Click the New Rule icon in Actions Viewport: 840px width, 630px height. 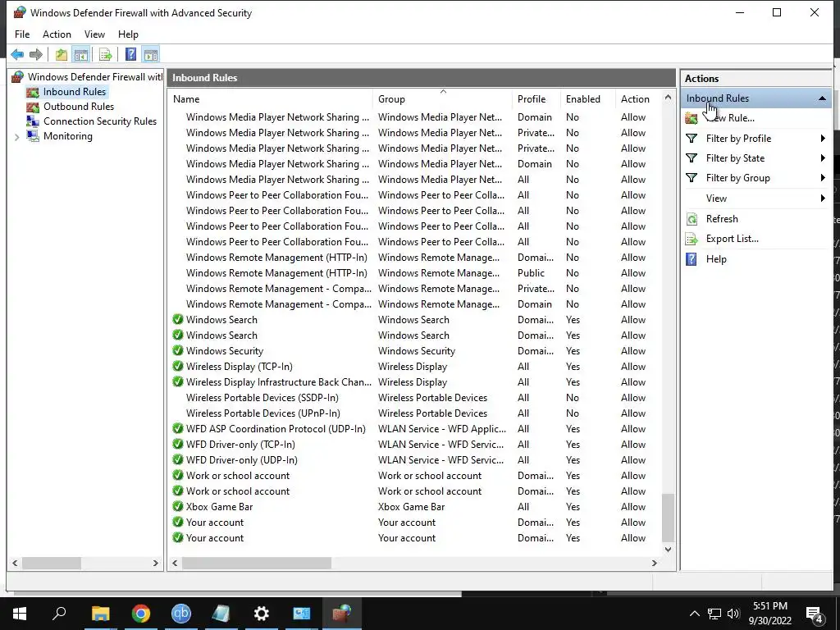[692, 118]
